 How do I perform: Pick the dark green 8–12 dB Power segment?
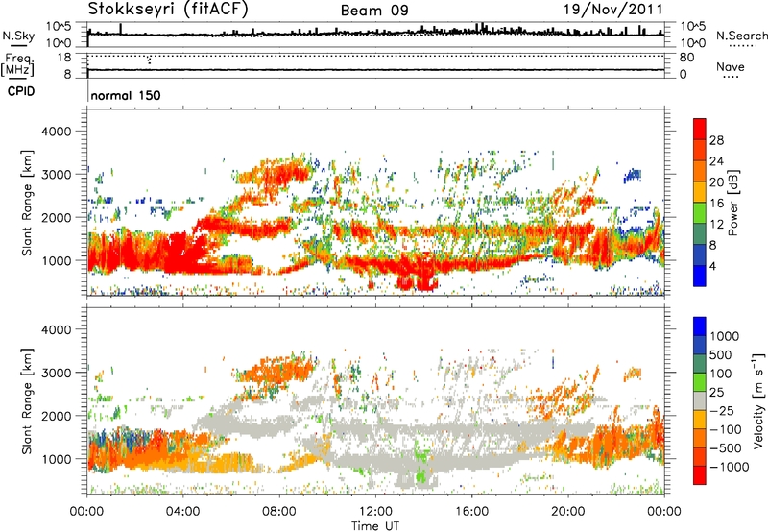700,234
